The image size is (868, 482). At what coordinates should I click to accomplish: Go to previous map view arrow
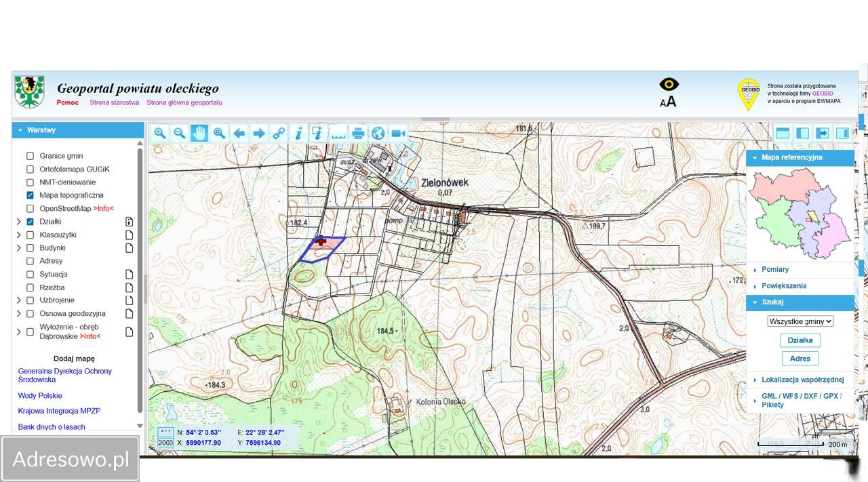point(239,133)
